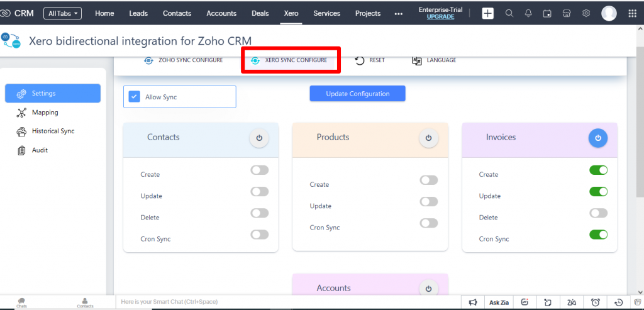Open the Contacts icon in bottom bar
644x310 pixels.
coord(85,303)
